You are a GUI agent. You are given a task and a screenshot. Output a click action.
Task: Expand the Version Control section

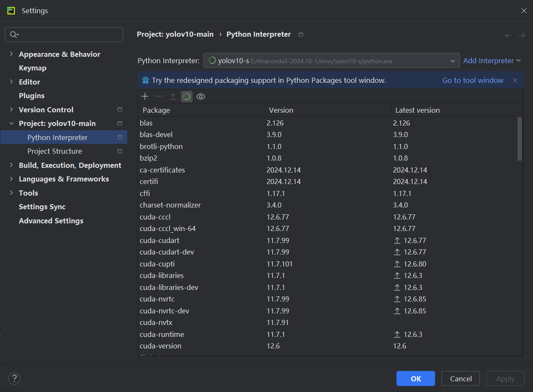[x=12, y=110]
